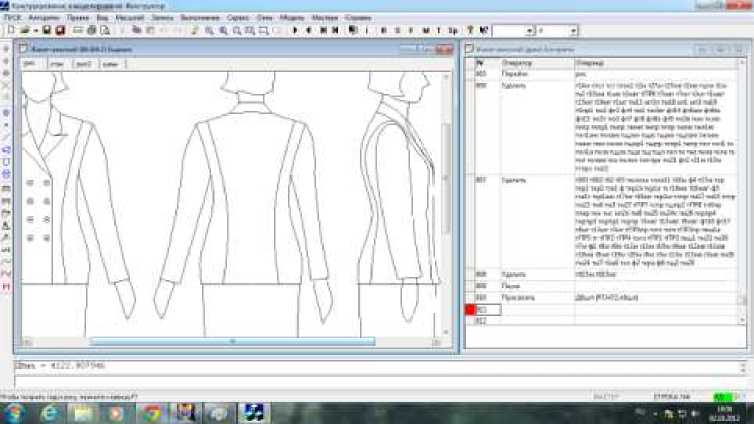Screen dimensions: 754x424
Task: Click the open folder icon in the top toolbar
Action: tap(21, 31)
